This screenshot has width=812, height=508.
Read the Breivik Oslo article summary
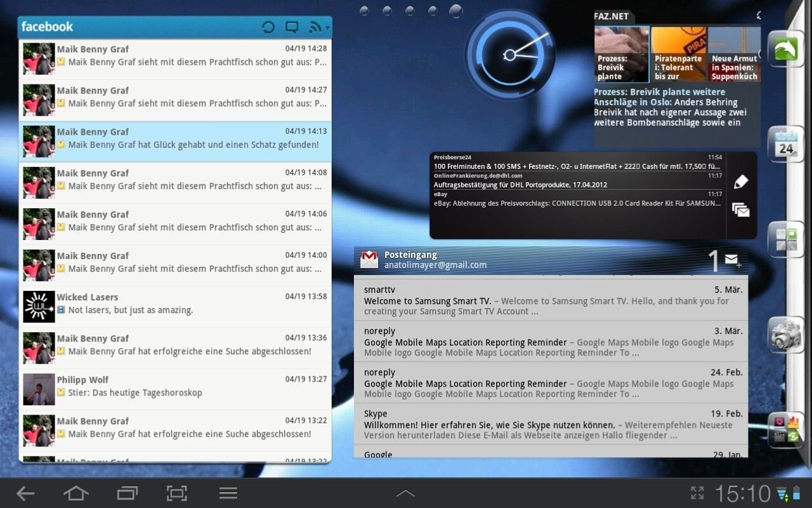671,107
